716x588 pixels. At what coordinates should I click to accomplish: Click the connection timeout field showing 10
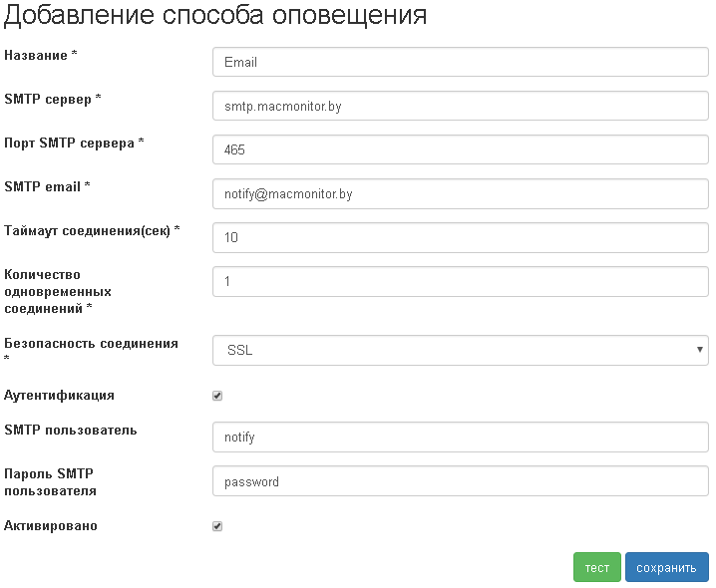point(460,238)
